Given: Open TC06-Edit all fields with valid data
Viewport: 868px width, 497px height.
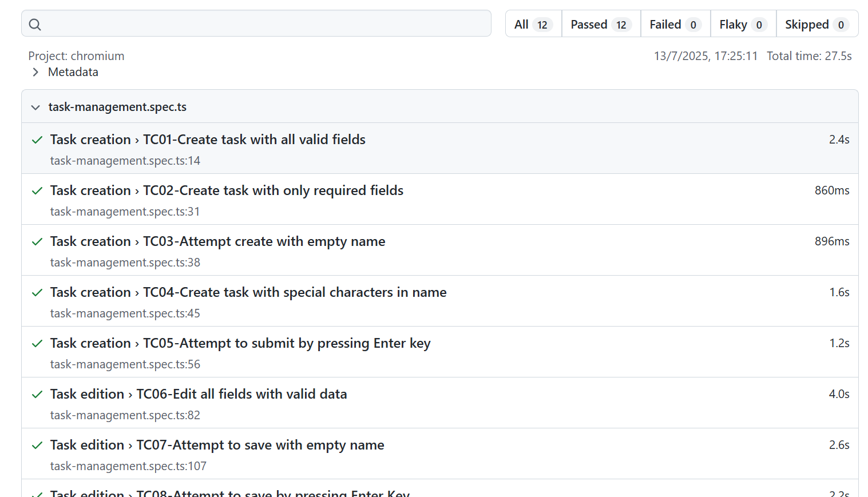Looking at the screenshot, I should 199,394.
